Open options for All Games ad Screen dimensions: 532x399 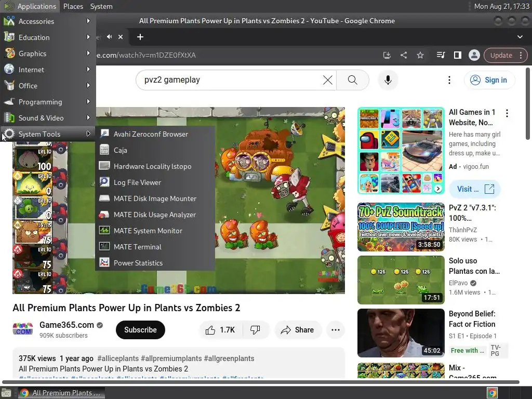coord(507,113)
